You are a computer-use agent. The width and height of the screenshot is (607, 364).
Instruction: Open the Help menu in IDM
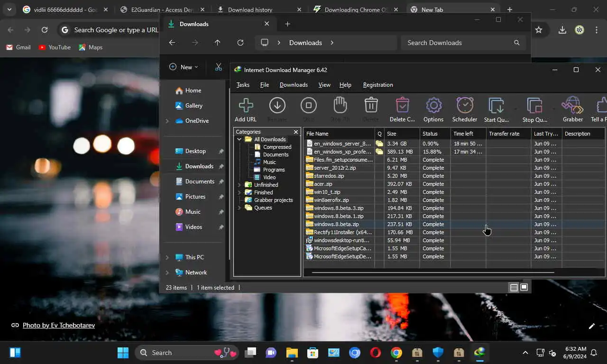[345, 85]
